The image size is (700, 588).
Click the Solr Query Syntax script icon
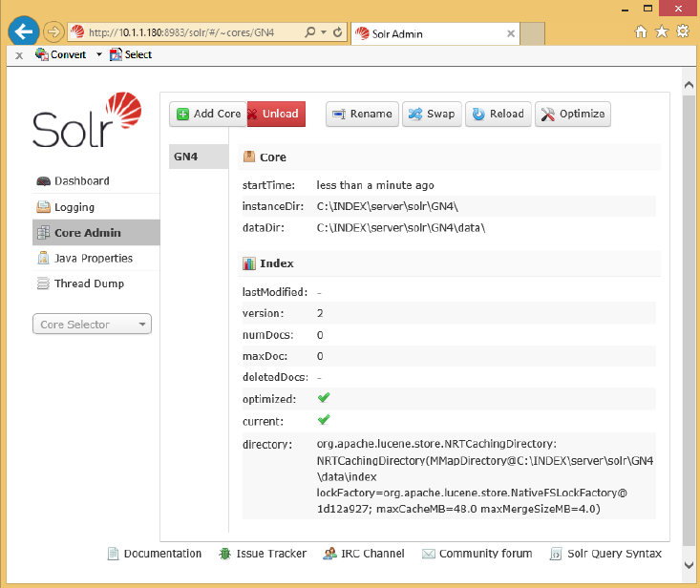[556, 554]
